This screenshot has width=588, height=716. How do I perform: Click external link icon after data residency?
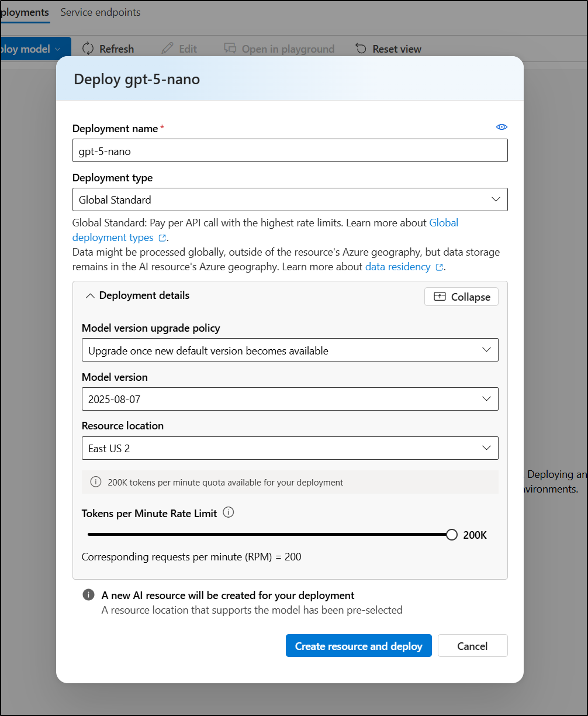pos(440,267)
